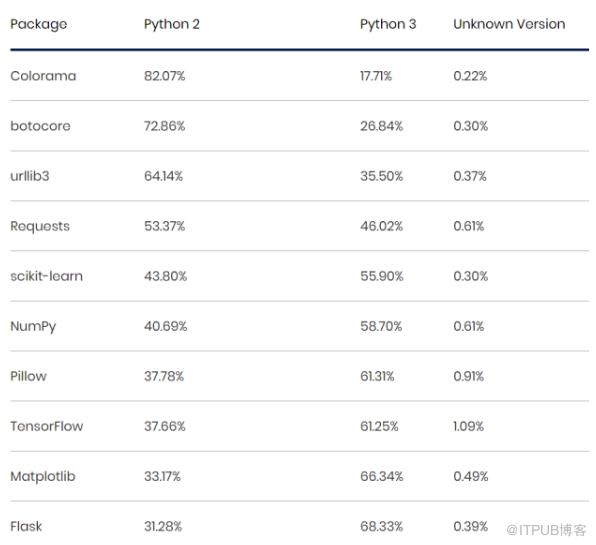596x545 pixels.
Task: Select Requests' 46.02% Python 3 cell
Action: [x=382, y=226]
